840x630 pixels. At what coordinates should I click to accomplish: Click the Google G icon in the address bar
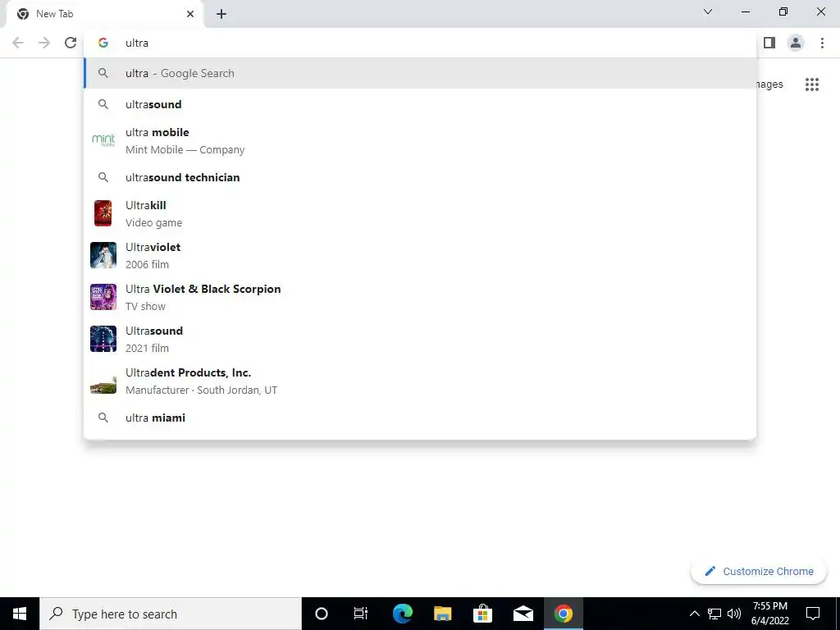tap(103, 43)
